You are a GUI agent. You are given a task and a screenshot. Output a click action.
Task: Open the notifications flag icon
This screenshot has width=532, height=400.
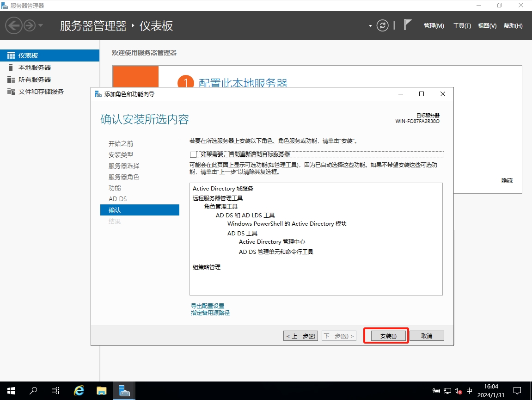pyautogui.click(x=407, y=25)
